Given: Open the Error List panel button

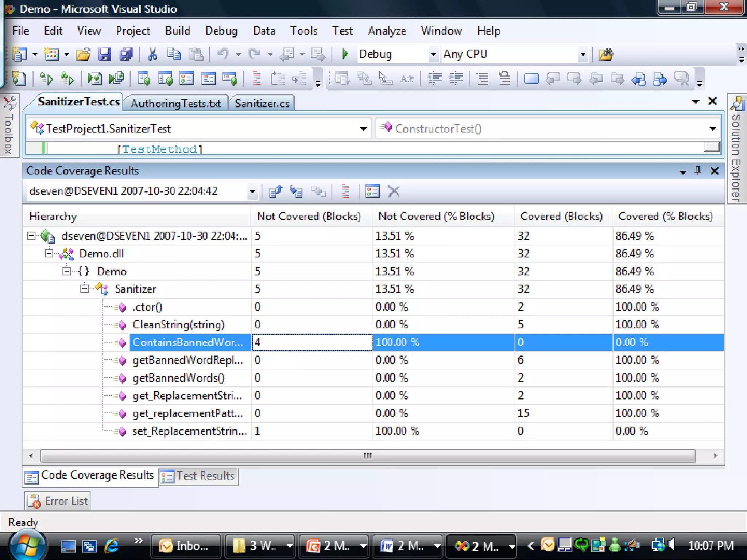Looking at the screenshot, I should [x=58, y=501].
